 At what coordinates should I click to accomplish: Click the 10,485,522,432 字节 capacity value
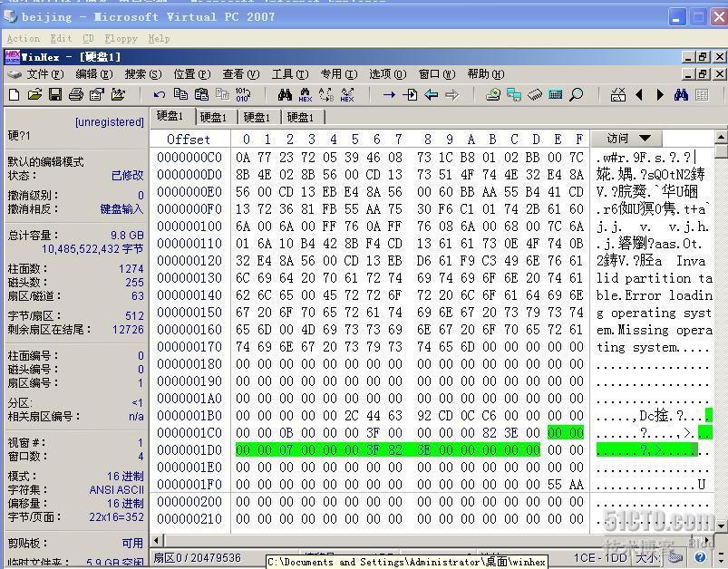pyautogui.click(x=92, y=249)
